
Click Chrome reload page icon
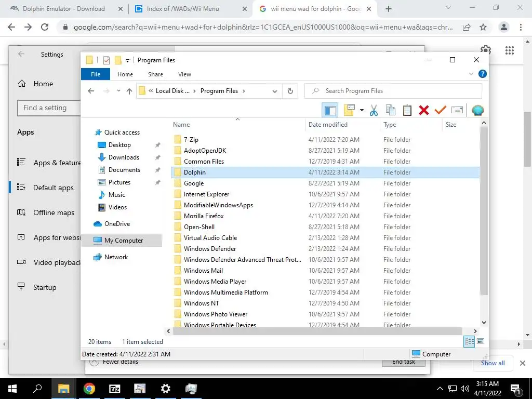click(x=45, y=27)
